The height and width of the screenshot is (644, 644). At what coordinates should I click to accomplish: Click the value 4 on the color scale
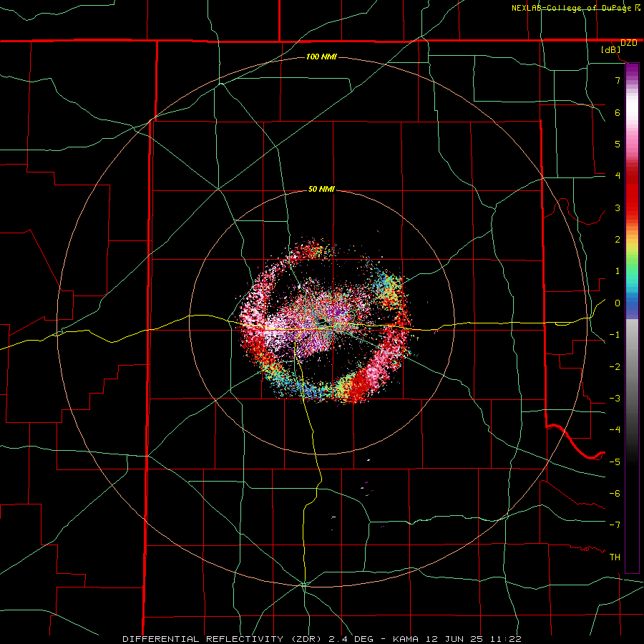[618, 176]
